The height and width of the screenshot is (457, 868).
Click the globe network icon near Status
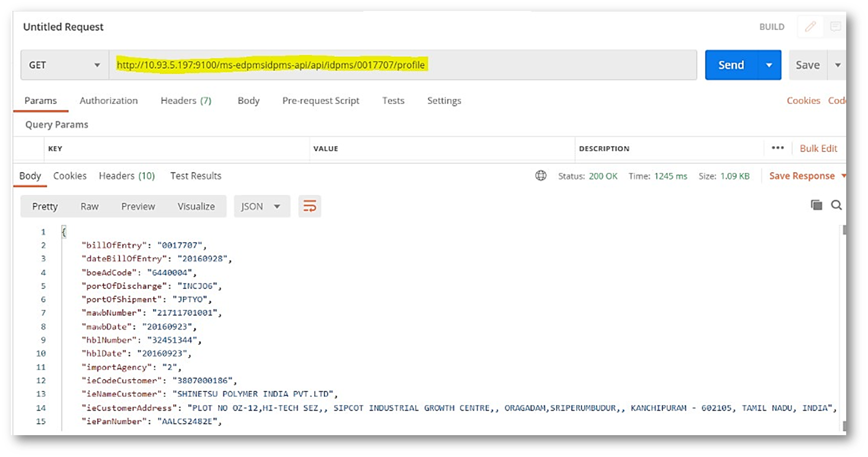tap(541, 176)
